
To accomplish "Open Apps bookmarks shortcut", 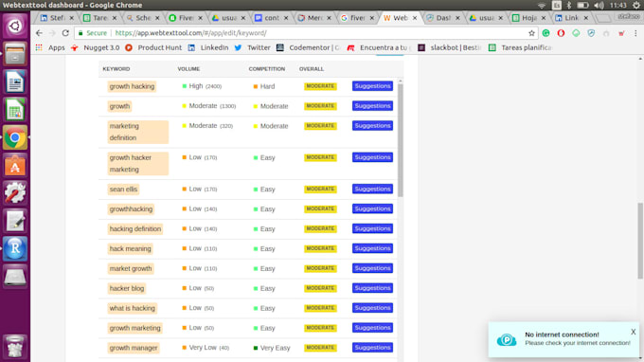I will (50, 47).
